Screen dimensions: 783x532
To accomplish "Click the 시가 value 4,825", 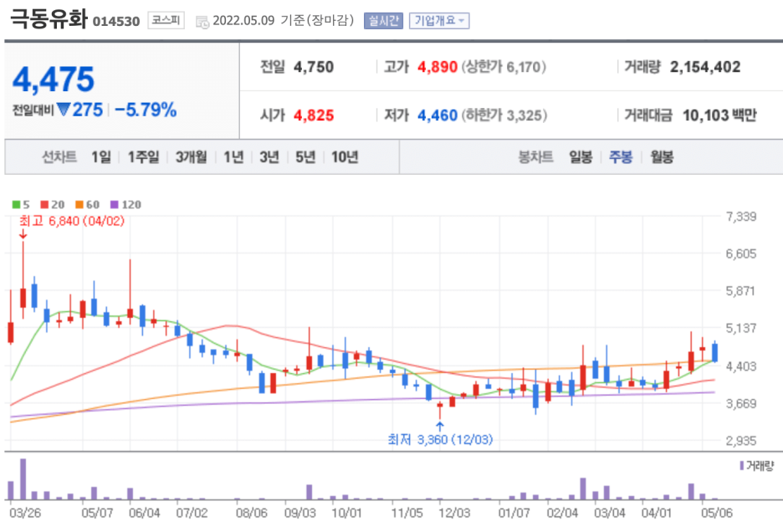I will point(314,115).
